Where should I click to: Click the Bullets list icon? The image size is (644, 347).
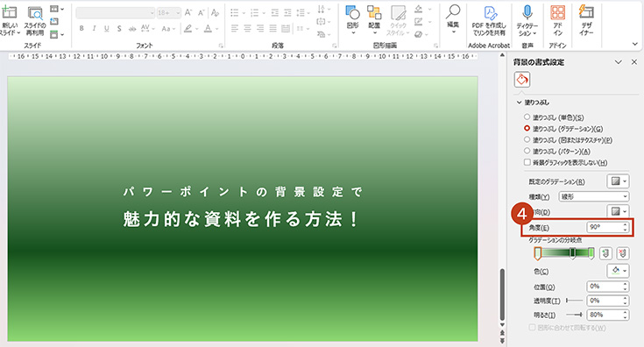click(x=235, y=13)
